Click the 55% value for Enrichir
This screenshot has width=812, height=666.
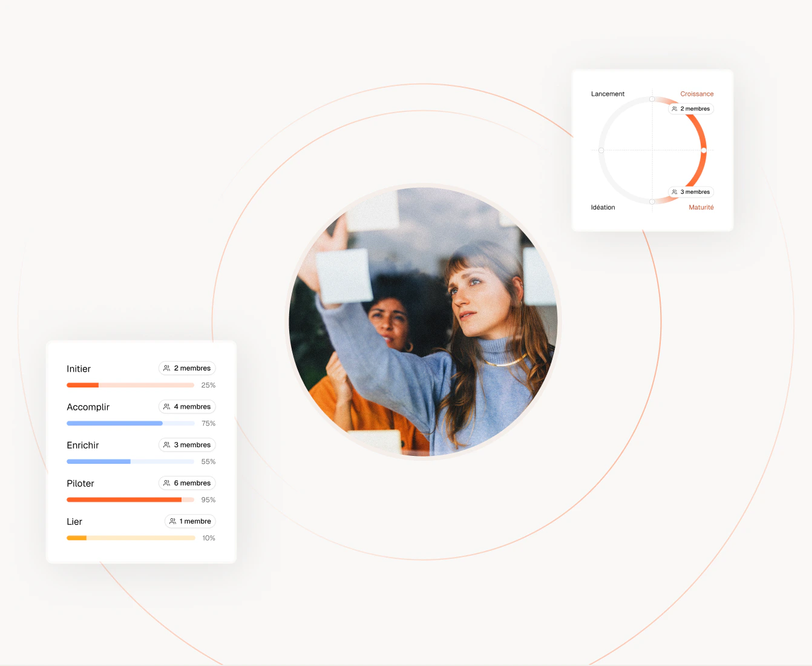(x=208, y=461)
